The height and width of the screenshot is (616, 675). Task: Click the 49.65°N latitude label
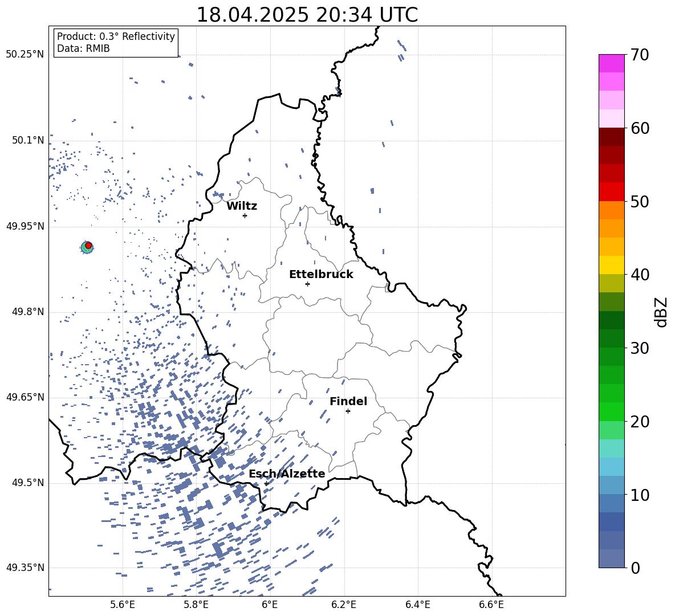pyautogui.click(x=25, y=397)
